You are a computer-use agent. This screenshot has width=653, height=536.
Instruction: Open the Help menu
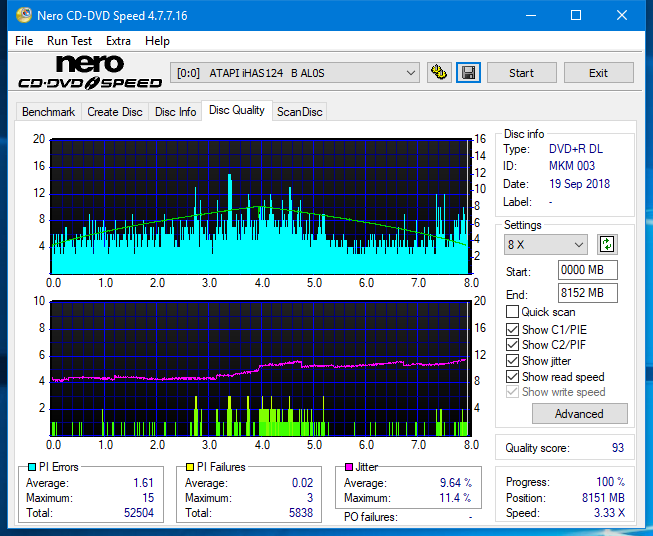click(157, 41)
